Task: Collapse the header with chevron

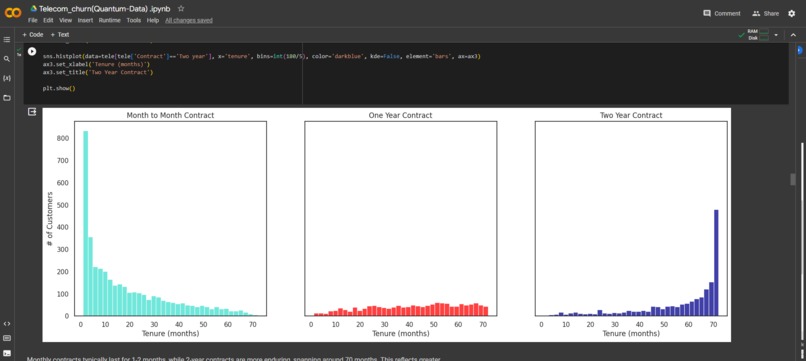Action: click(793, 35)
